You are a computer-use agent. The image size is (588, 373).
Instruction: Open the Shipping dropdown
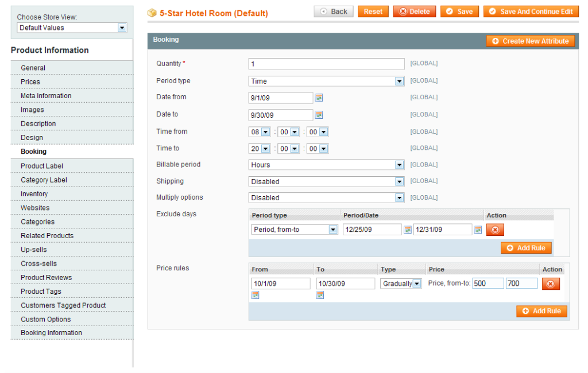pyautogui.click(x=326, y=181)
